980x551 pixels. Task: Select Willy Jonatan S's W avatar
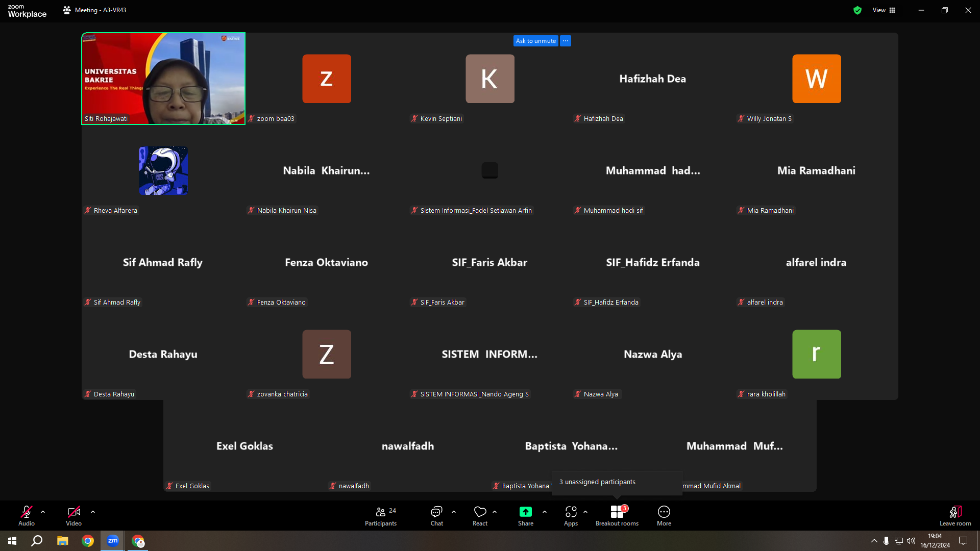(817, 79)
